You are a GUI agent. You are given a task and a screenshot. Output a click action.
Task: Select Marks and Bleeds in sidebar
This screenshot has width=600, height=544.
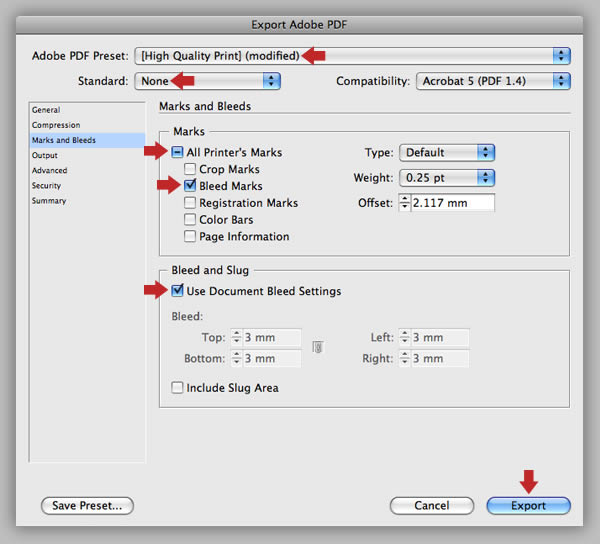[87, 140]
